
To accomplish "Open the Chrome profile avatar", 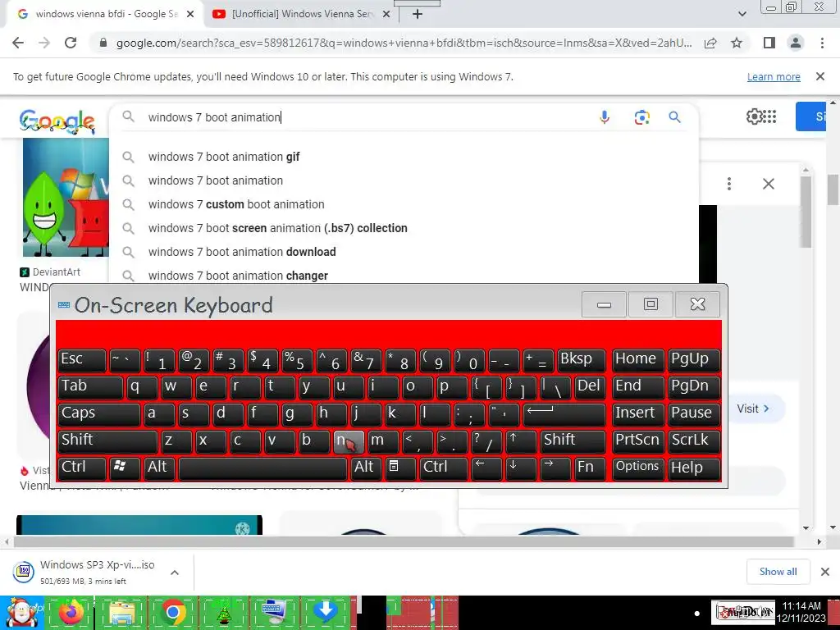I will 796,43.
